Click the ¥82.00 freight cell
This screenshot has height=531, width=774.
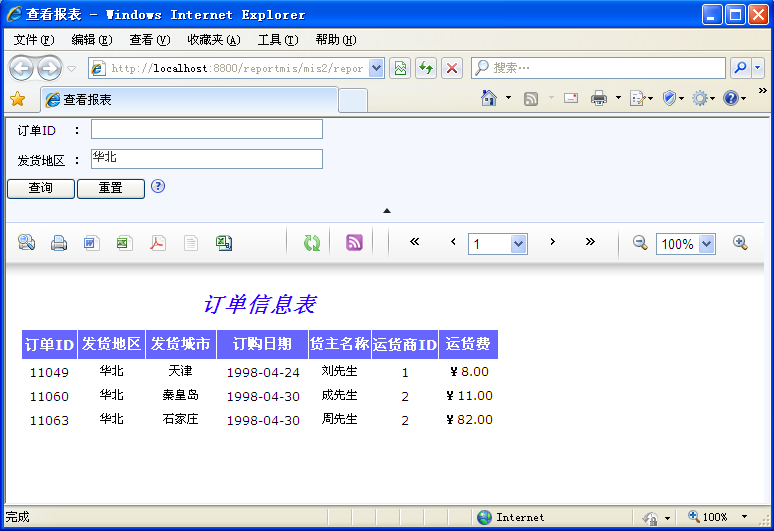pos(469,419)
